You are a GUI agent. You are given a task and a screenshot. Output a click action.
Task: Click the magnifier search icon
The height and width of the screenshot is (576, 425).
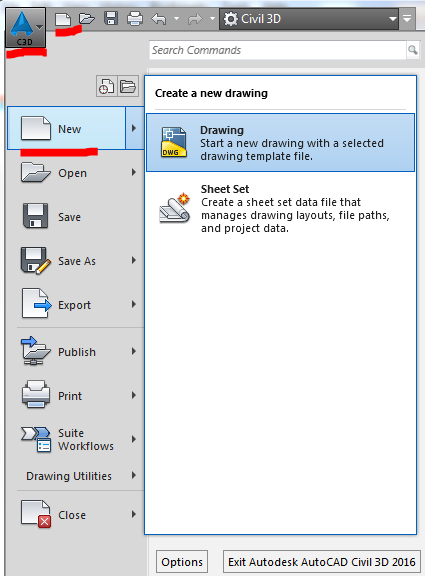413,50
